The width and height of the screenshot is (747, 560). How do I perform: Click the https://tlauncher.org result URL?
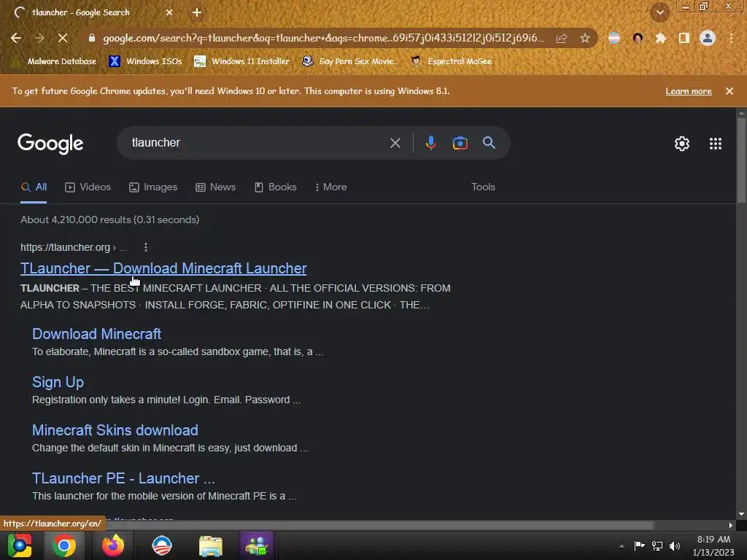coord(74,248)
